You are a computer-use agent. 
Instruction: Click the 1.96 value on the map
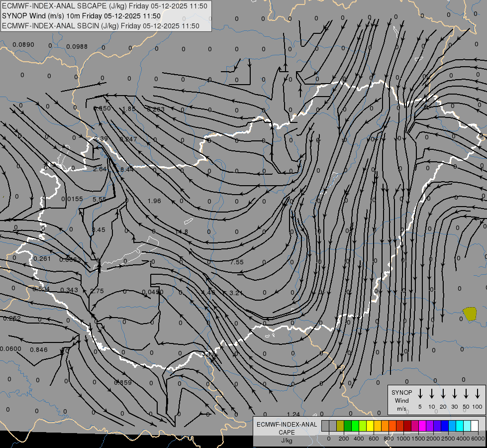coord(154,201)
